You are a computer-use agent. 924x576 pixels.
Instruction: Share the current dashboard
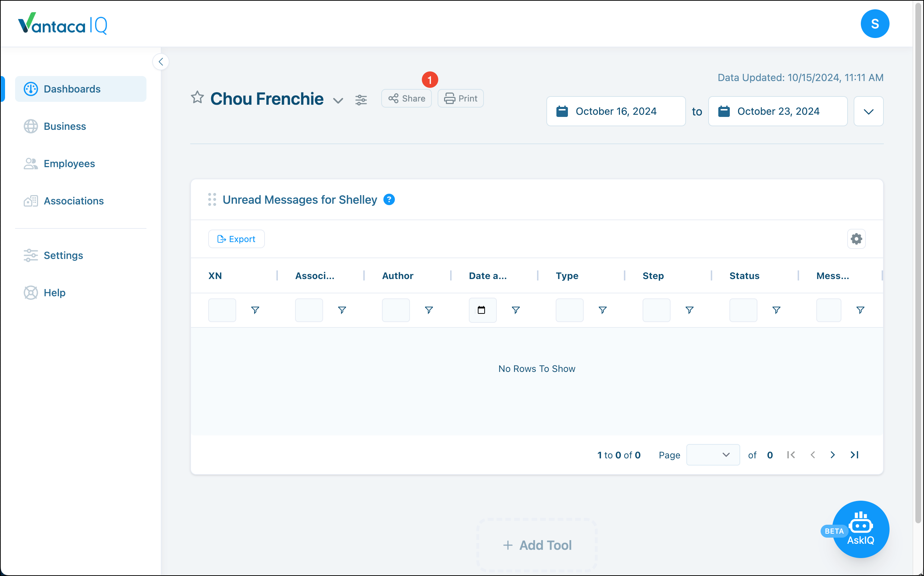click(x=406, y=98)
